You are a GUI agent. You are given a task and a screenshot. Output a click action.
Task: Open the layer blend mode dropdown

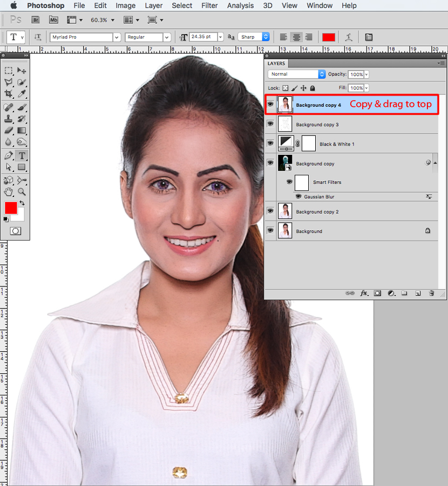(x=297, y=74)
